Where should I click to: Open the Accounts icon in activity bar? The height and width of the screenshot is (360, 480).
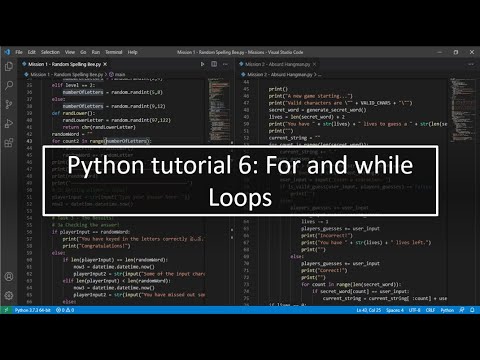9,277
